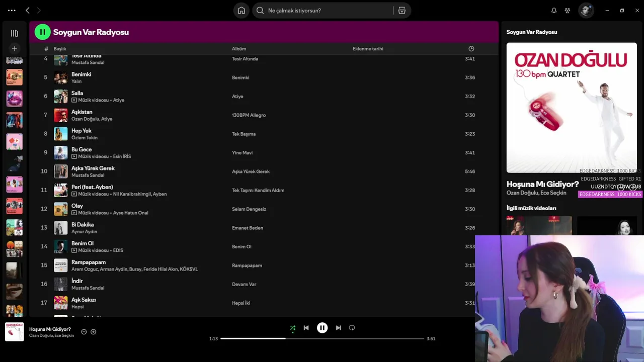Hide this song with the minus icon
This screenshot has height=362, width=644.
(x=84, y=332)
